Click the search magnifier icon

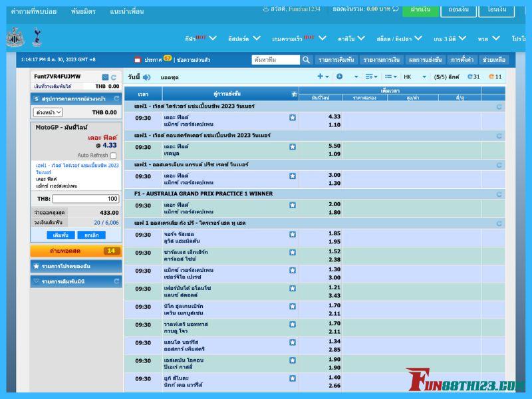click(x=306, y=60)
